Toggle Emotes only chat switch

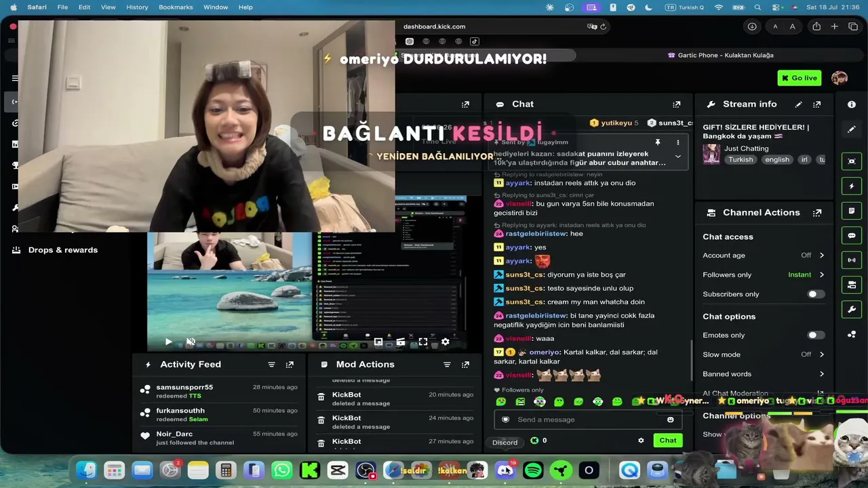pos(816,335)
